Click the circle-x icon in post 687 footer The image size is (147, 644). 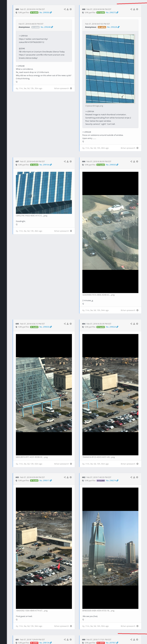click(x=71, y=231)
